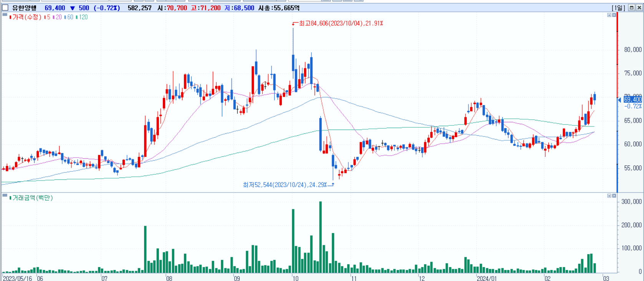Click the blue down-triangle price change indicator

[x=72, y=8]
